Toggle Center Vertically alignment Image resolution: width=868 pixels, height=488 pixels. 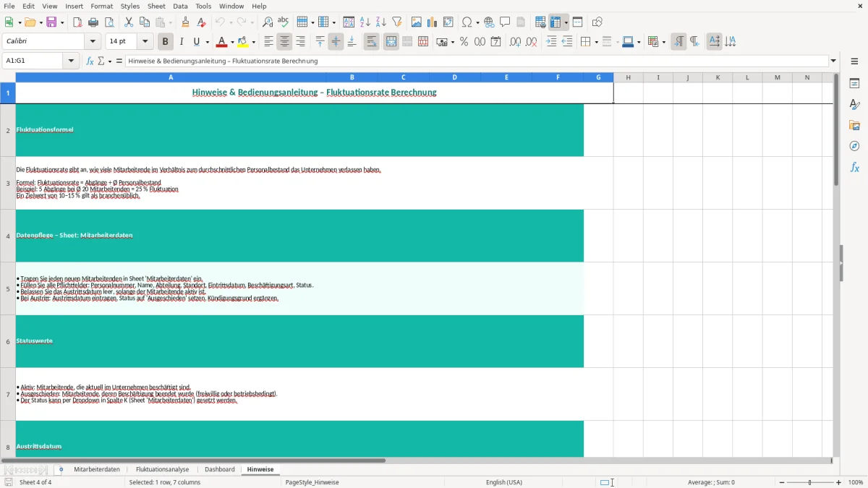336,42
